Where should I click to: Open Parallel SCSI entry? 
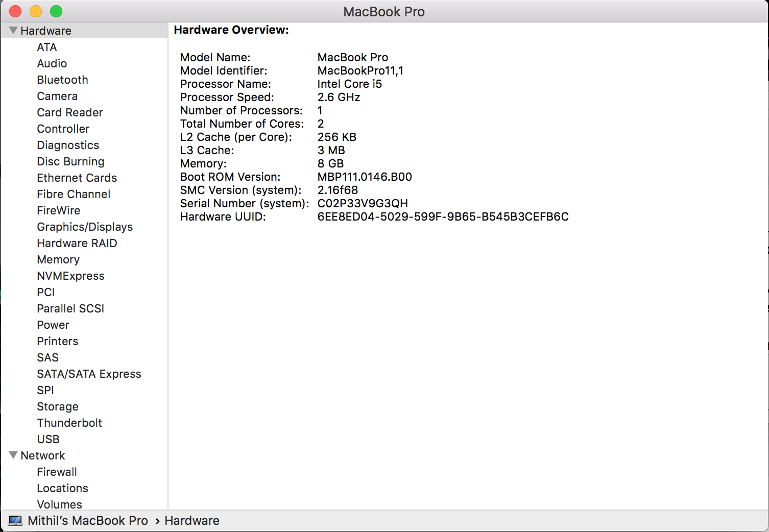pyautogui.click(x=70, y=308)
